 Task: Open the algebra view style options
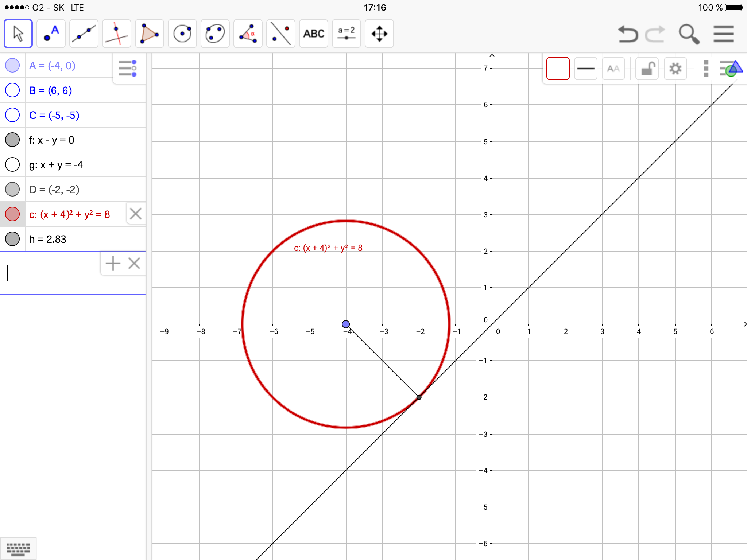128,68
